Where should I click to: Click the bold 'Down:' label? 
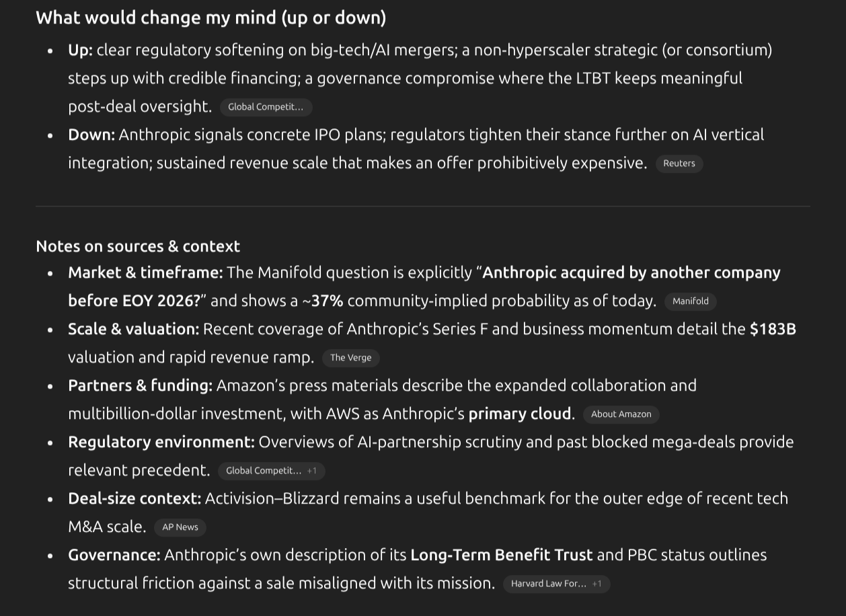[x=91, y=134]
